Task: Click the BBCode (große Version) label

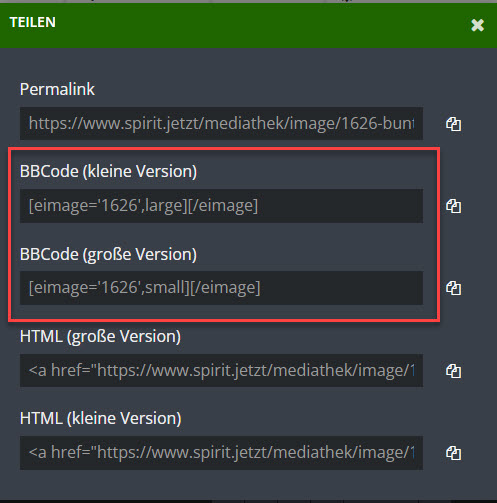Action: (108, 254)
